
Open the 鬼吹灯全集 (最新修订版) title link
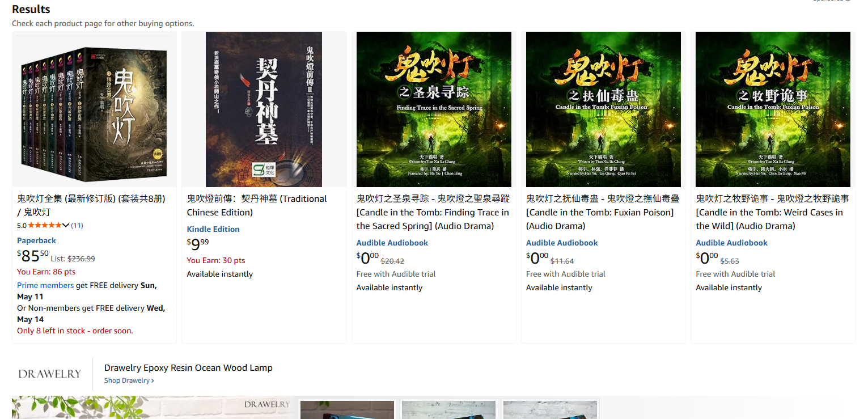coord(91,205)
